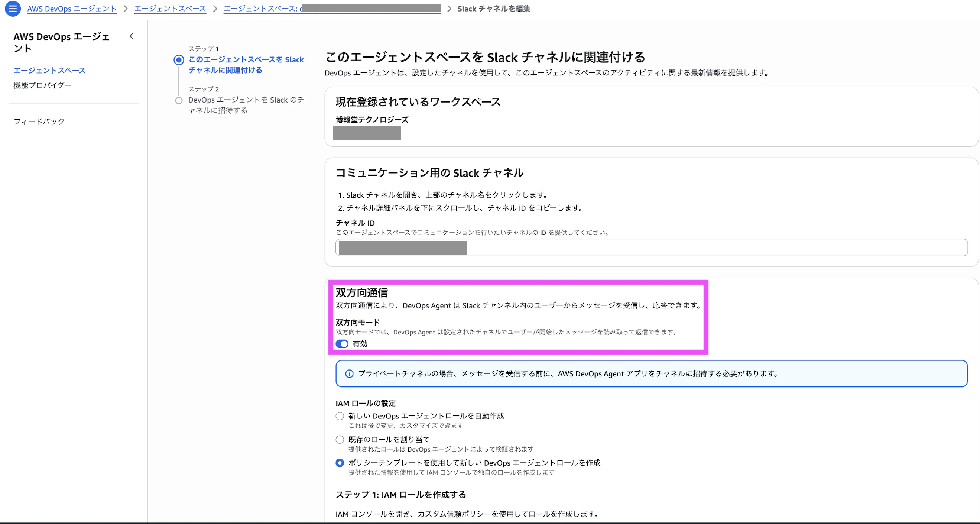Screen dimensions: 980x524
Task: Click the info icon in private channel notice
Action: point(349,374)
